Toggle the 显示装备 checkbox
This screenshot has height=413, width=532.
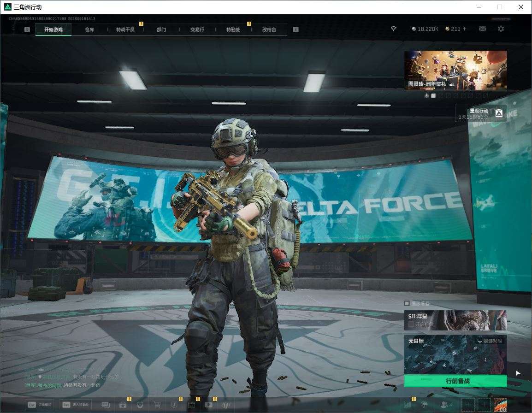point(407,303)
